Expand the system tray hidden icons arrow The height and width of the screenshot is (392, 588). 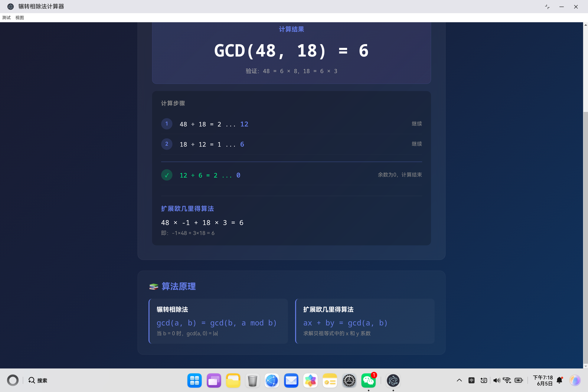point(459,380)
